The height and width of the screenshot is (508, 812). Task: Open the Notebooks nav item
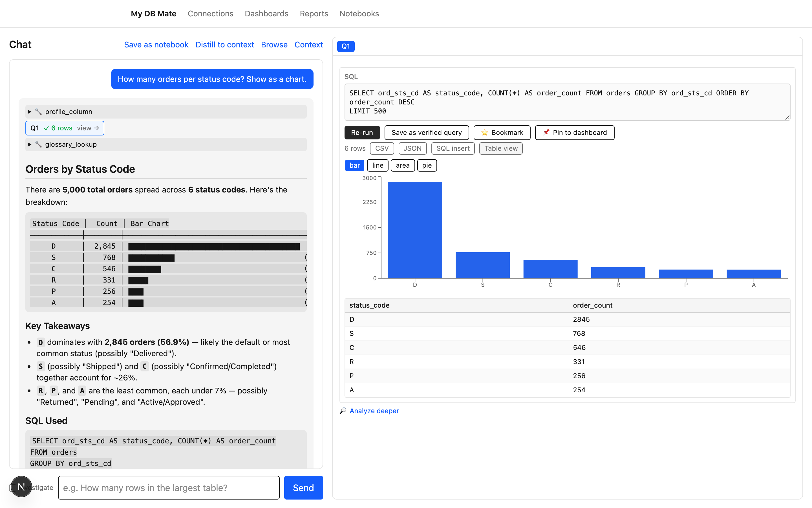(359, 14)
